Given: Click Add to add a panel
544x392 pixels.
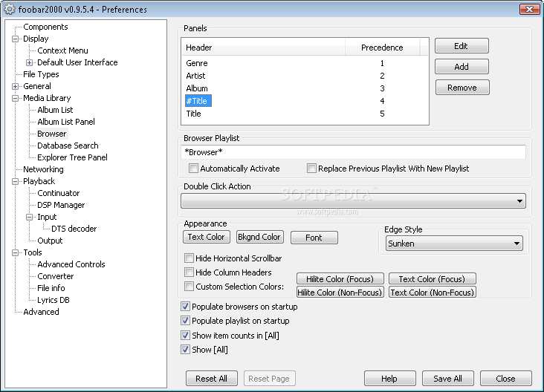Looking at the screenshot, I should tap(462, 67).
